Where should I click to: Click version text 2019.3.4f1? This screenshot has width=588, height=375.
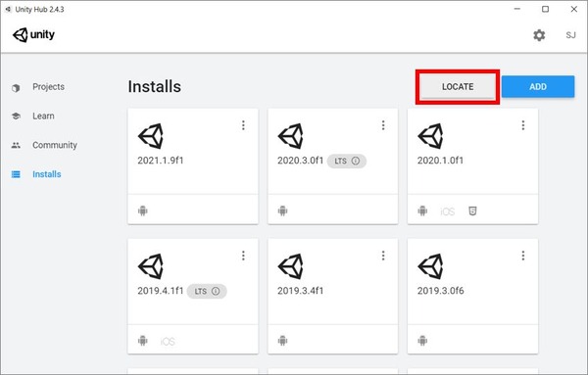pyautogui.click(x=301, y=291)
